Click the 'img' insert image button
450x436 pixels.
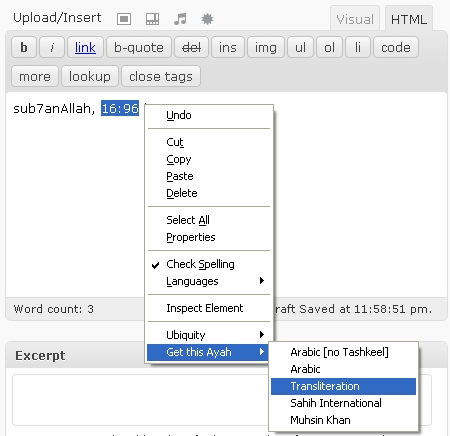266,47
